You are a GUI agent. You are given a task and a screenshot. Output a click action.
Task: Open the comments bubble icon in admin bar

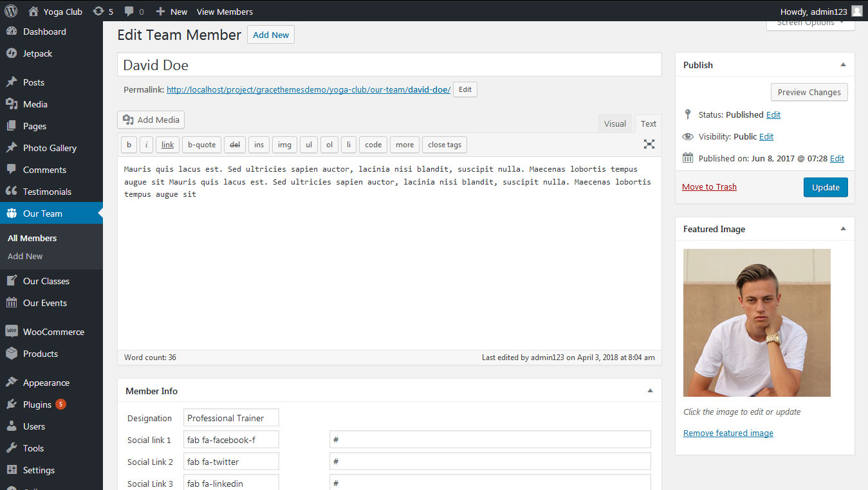coord(129,12)
